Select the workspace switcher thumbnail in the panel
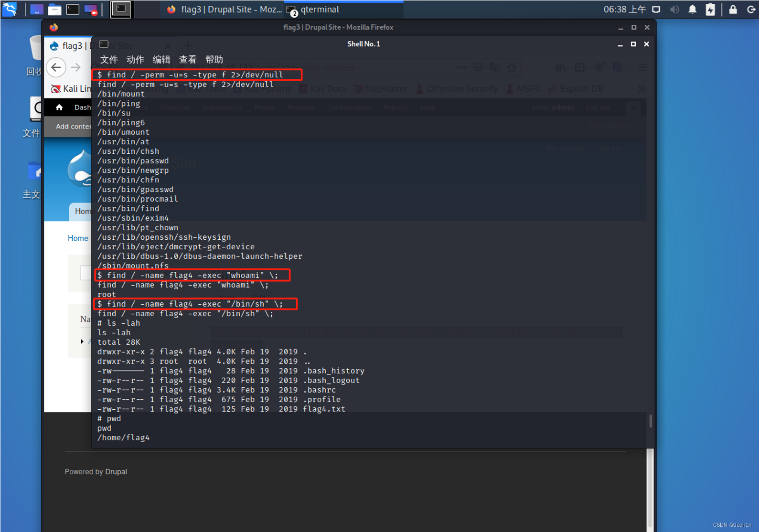The height and width of the screenshot is (532, 759). (x=121, y=9)
